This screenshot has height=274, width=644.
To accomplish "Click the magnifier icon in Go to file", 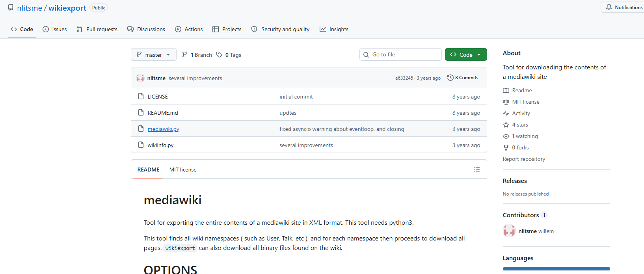I will click(366, 54).
